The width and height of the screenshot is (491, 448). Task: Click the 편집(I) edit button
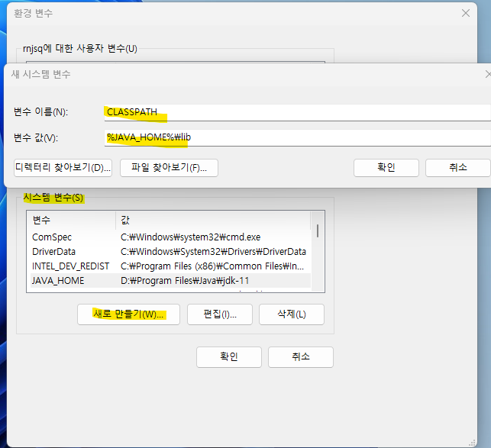point(220,314)
